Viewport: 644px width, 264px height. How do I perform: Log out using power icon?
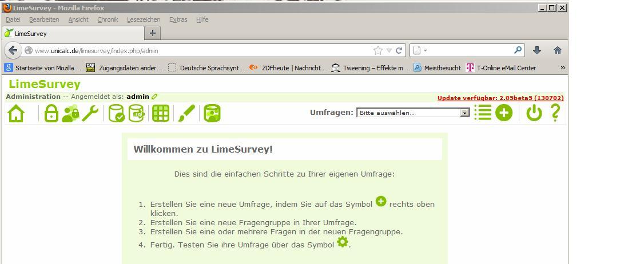(x=534, y=113)
